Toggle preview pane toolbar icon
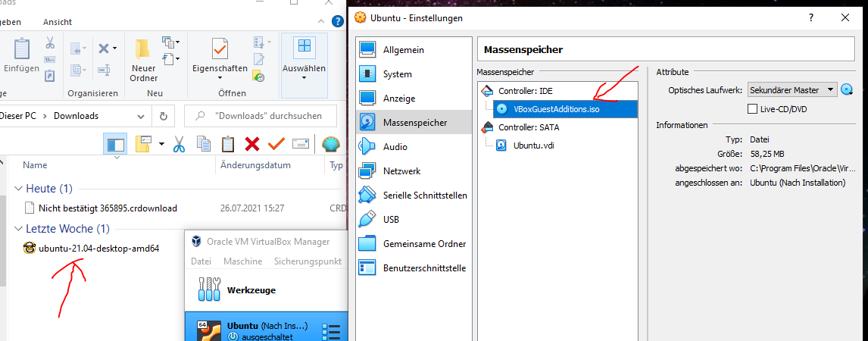The width and height of the screenshot is (868, 341). [x=116, y=145]
